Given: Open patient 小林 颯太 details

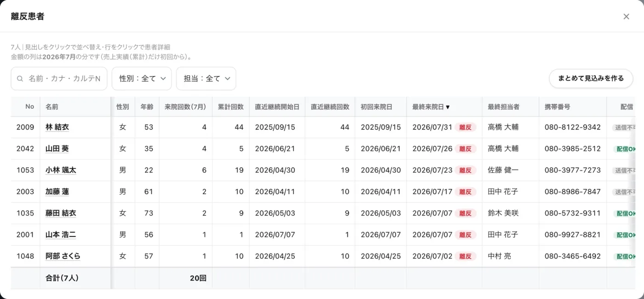Looking at the screenshot, I should 61,170.
